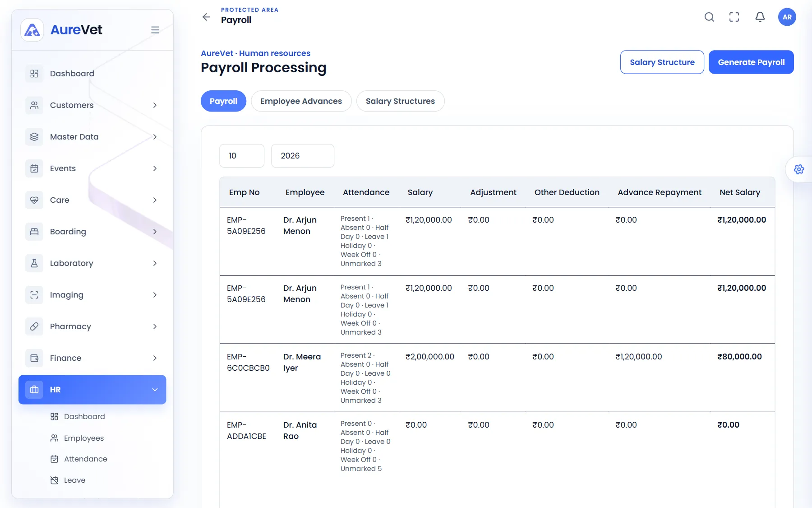Click the AureVet · Human resources breadcrumb
Image resolution: width=812 pixels, height=508 pixels.
[x=255, y=53]
